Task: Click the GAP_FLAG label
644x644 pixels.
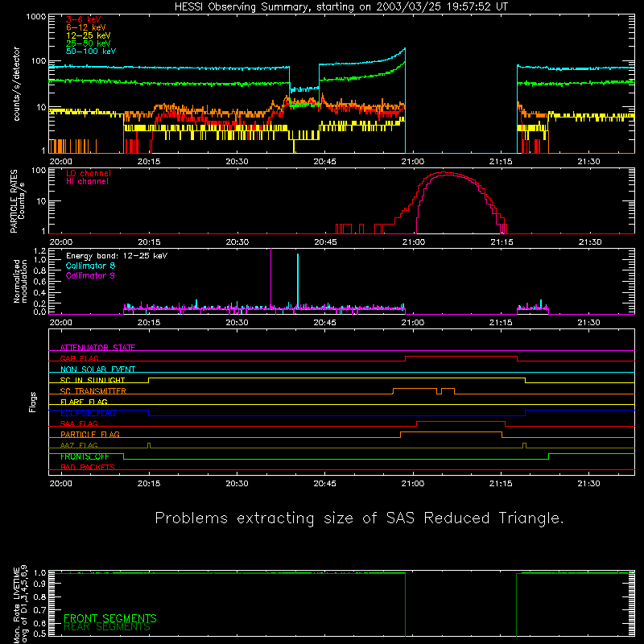Action: coord(79,358)
